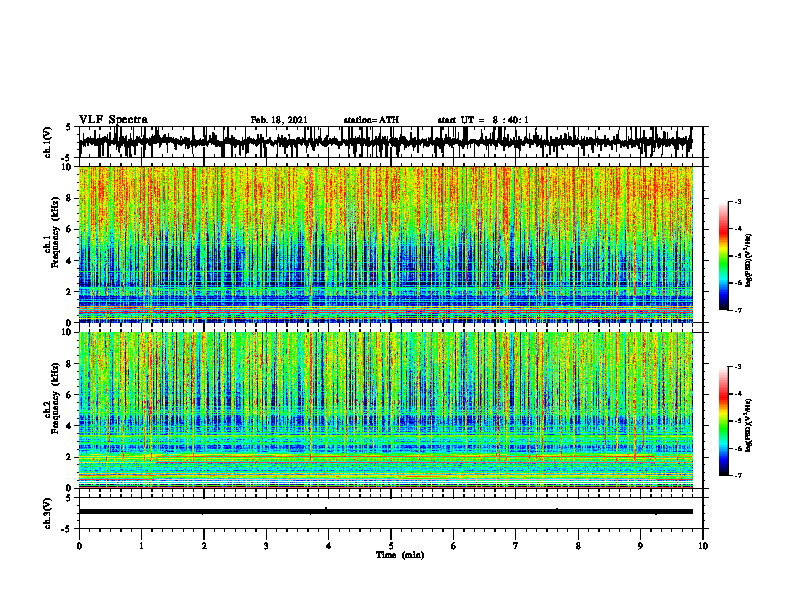
Task: Click the "VLF Spectra" plot title
Action: pyautogui.click(x=113, y=120)
